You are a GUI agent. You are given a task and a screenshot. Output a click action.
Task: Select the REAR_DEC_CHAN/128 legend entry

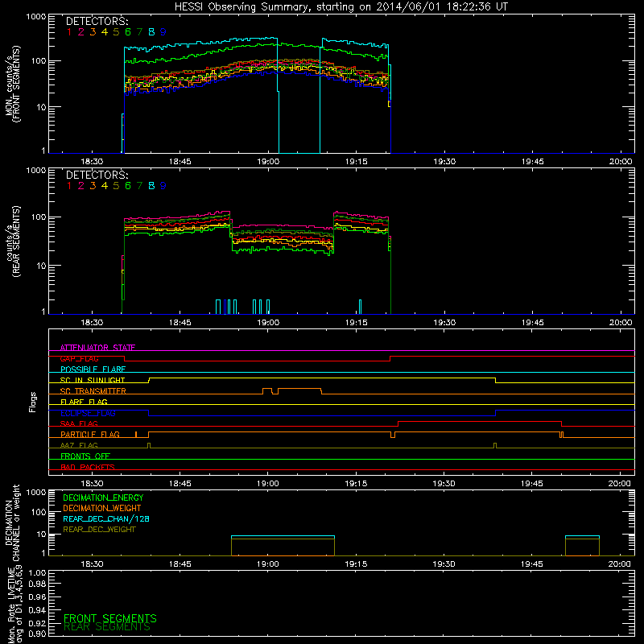click(106, 518)
